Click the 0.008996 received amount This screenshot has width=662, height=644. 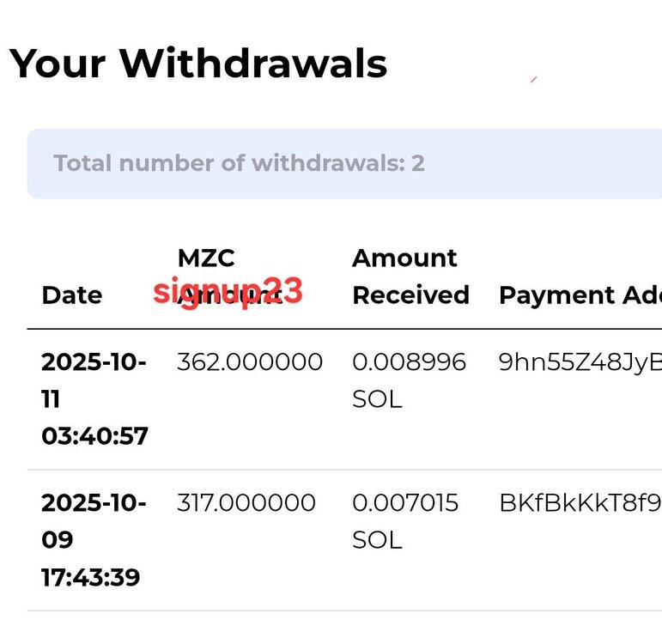409,362
